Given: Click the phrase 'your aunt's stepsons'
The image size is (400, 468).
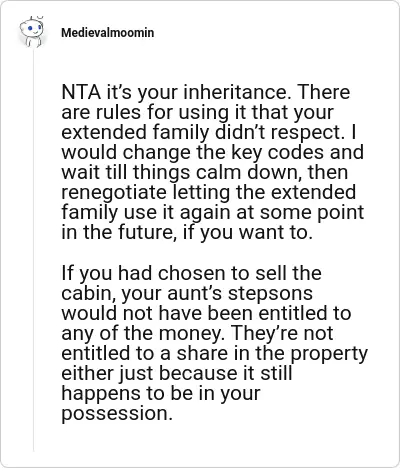Looking at the screenshot, I should (217, 294).
